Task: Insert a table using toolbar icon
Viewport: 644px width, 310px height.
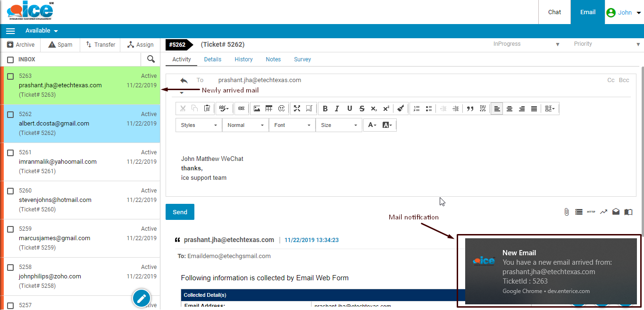Action: 269,109
